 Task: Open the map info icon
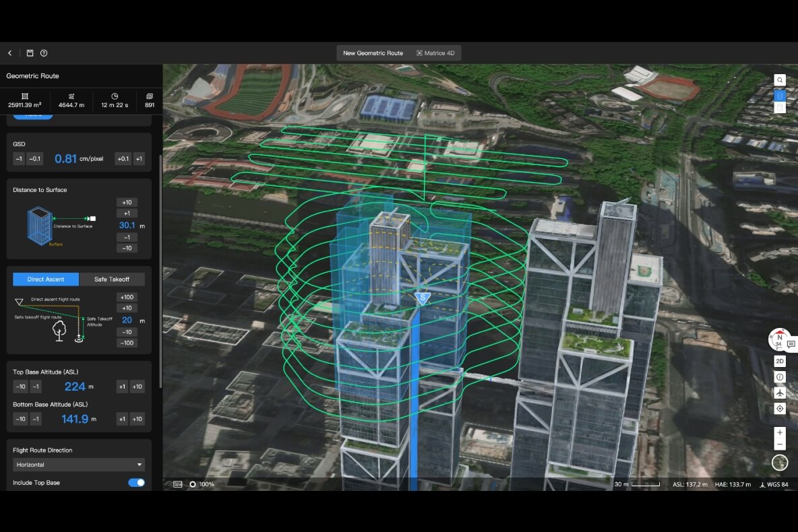click(780, 377)
